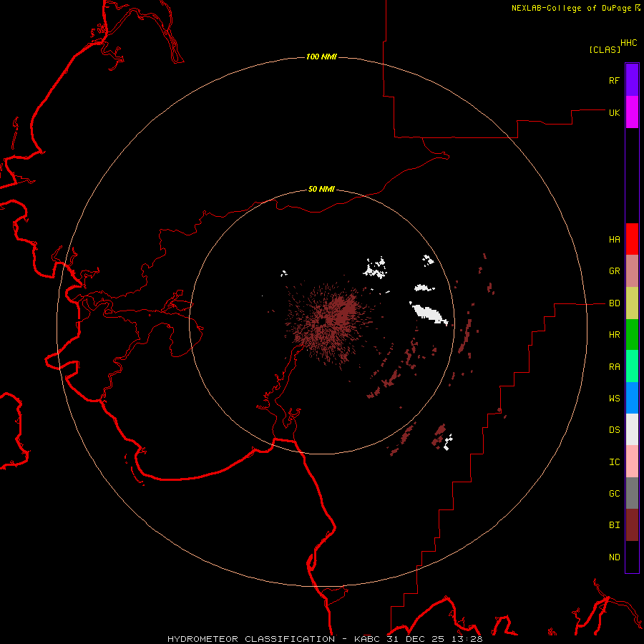Click the largest white DS echo patch

[x=429, y=314]
